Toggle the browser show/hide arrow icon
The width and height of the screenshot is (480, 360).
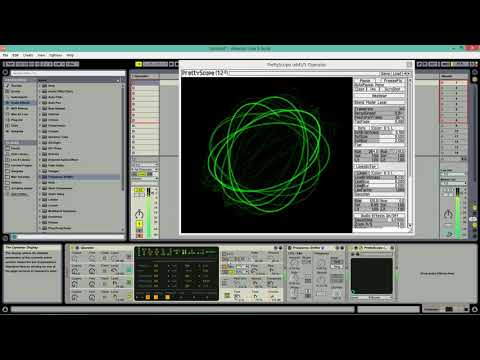(5, 72)
